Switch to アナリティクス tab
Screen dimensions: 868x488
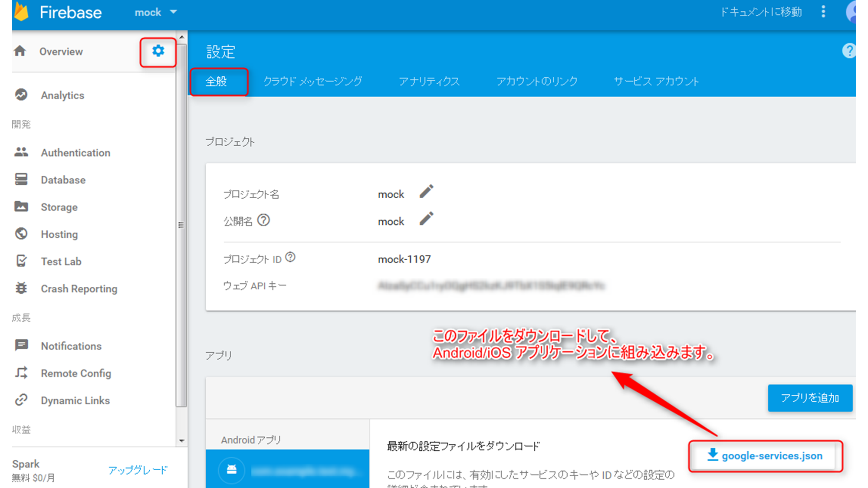pyautogui.click(x=429, y=82)
